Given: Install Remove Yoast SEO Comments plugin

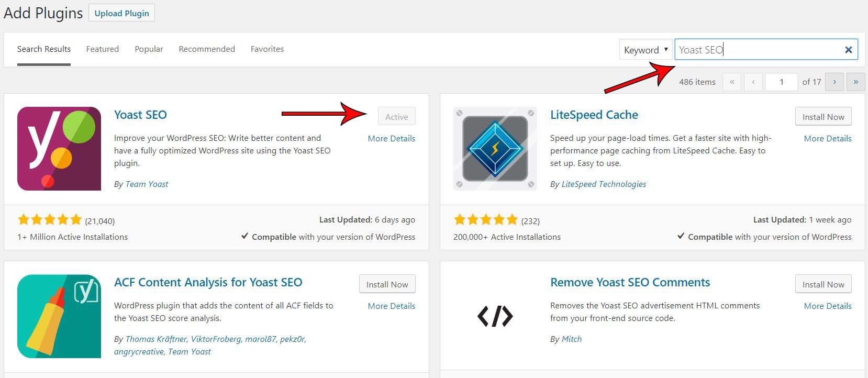Looking at the screenshot, I should (x=824, y=284).
